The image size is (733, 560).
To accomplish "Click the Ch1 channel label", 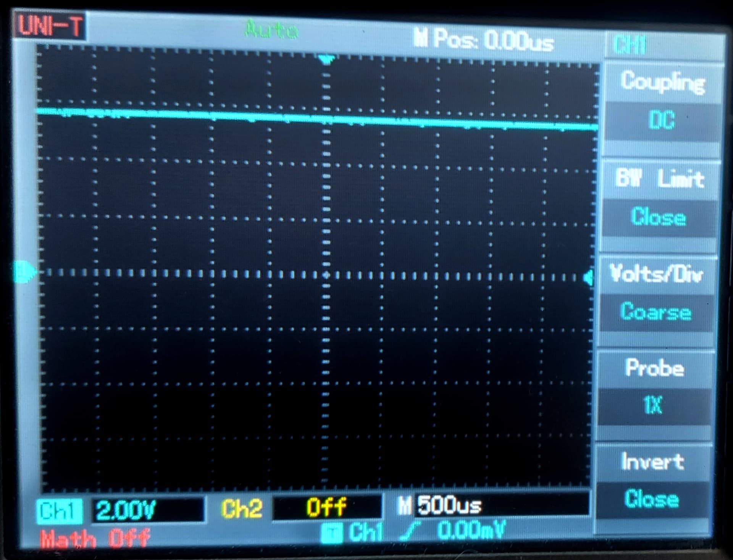I will click(59, 511).
